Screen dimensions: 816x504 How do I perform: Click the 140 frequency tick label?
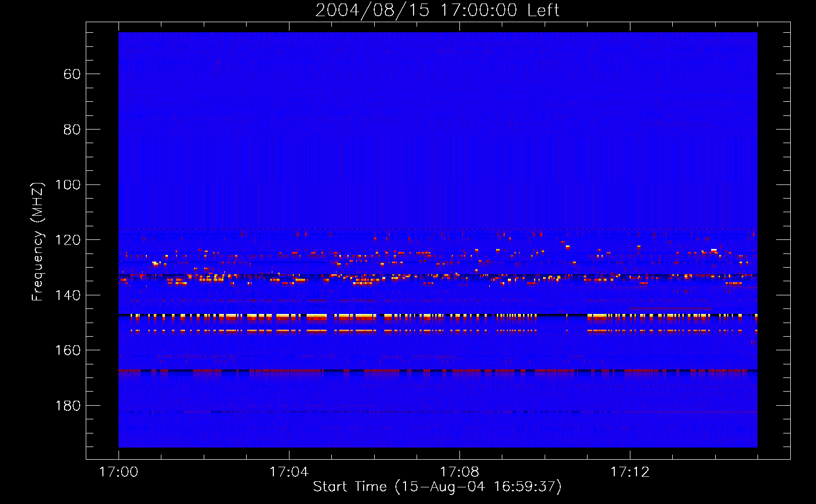click(68, 295)
